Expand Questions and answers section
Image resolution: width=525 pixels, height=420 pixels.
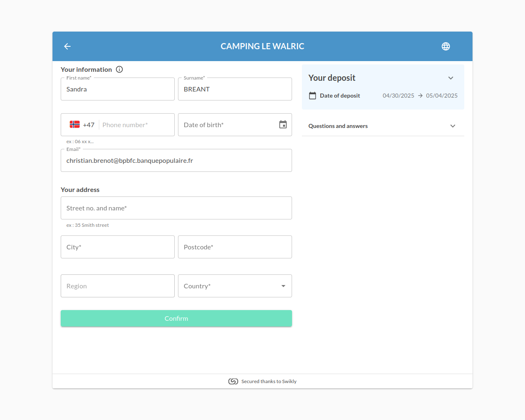[383, 126]
